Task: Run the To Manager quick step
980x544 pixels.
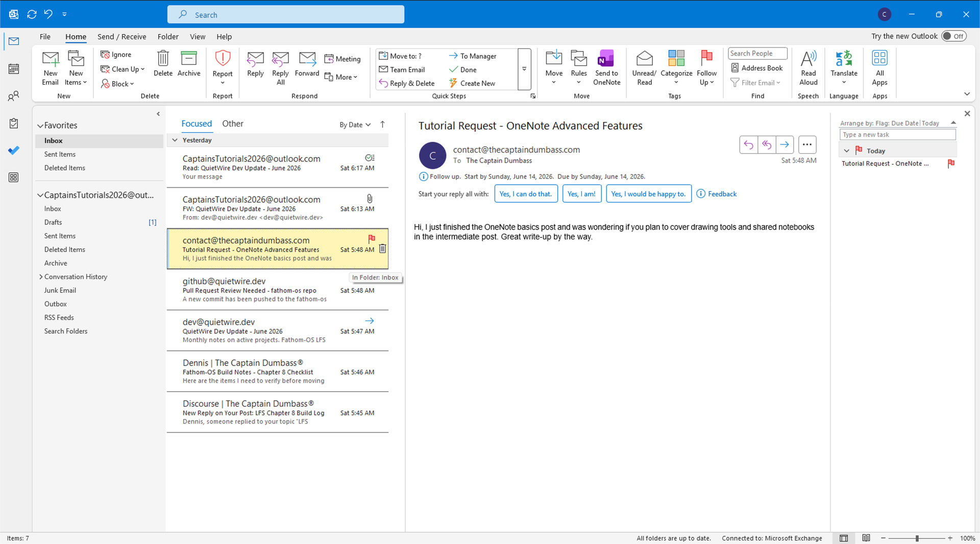Action: click(473, 56)
